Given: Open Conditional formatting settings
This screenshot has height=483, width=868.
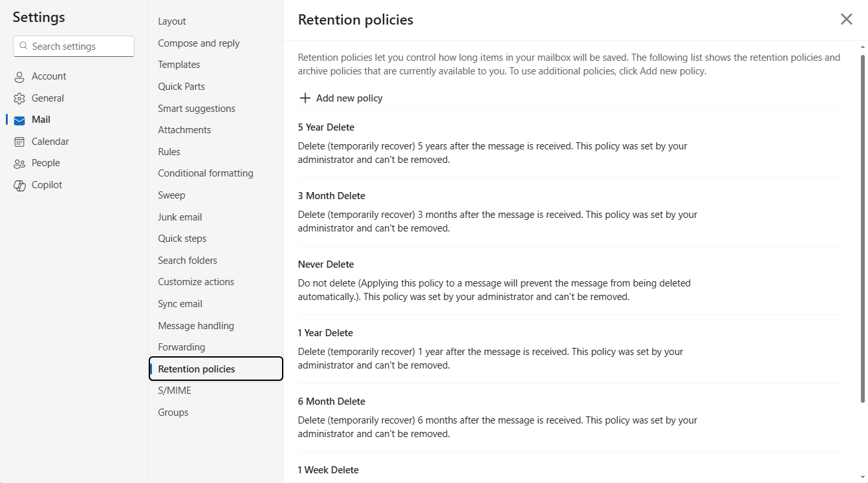Looking at the screenshot, I should pyautogui.click(x=206, y=173).
